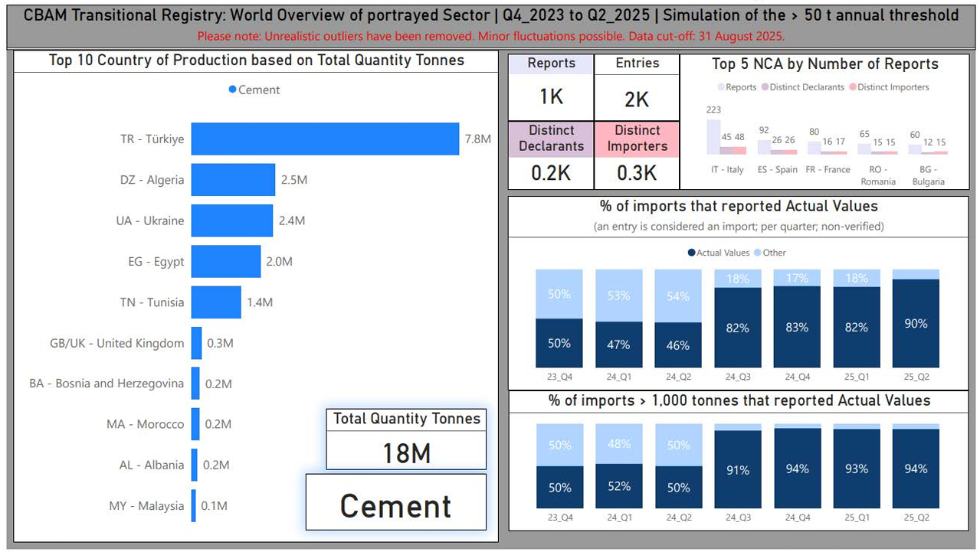Click the Other legend marker
This screenshot has width=980, height=552.
[x=758, y=253]
